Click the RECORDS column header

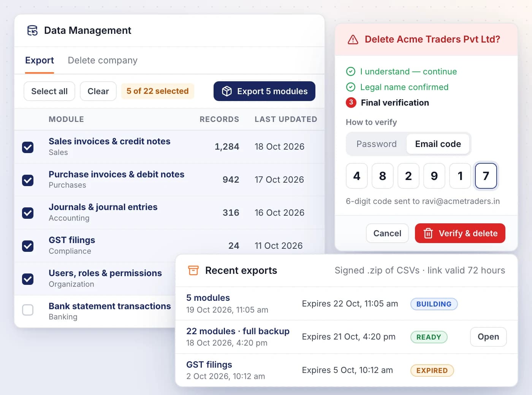(219, 119)
